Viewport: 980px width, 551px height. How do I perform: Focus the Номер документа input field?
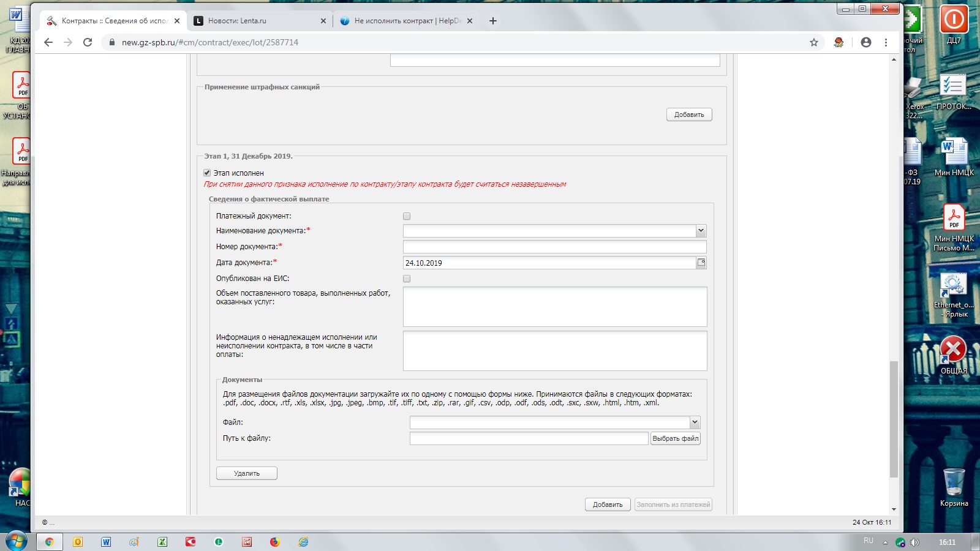coord(554,247)
